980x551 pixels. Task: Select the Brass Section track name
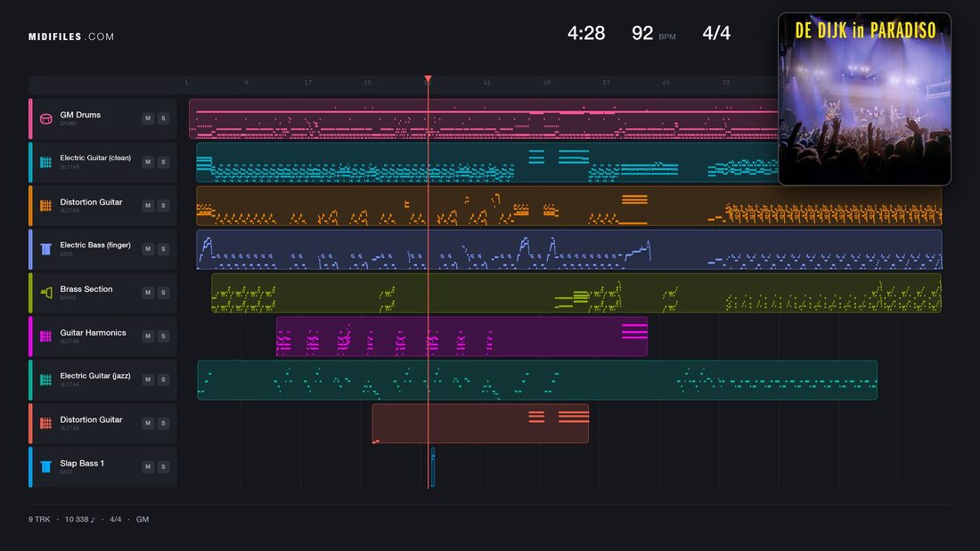pyautogui.click(x=86, y=289)
